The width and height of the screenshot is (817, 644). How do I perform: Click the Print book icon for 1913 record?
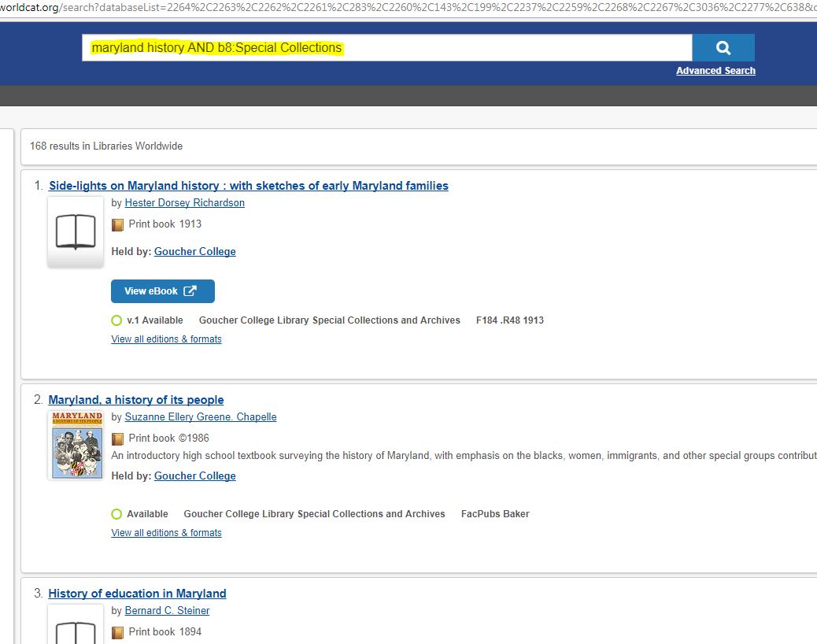pos(118,224)
